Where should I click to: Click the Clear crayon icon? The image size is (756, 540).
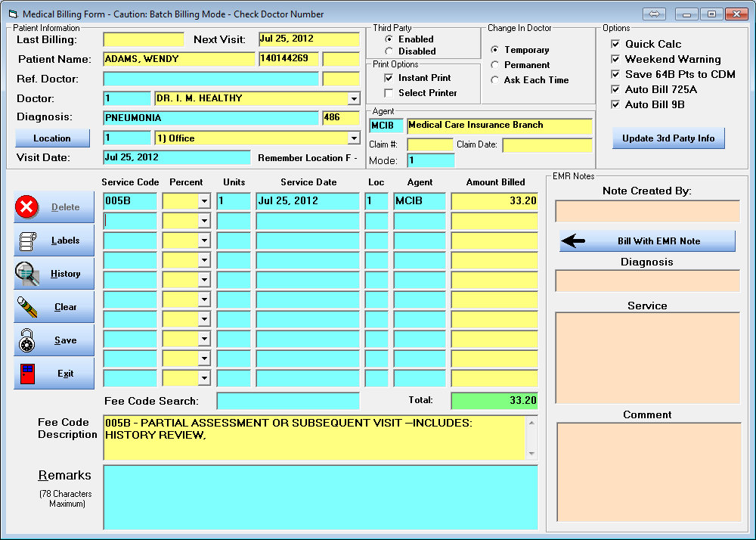(27, 307)
